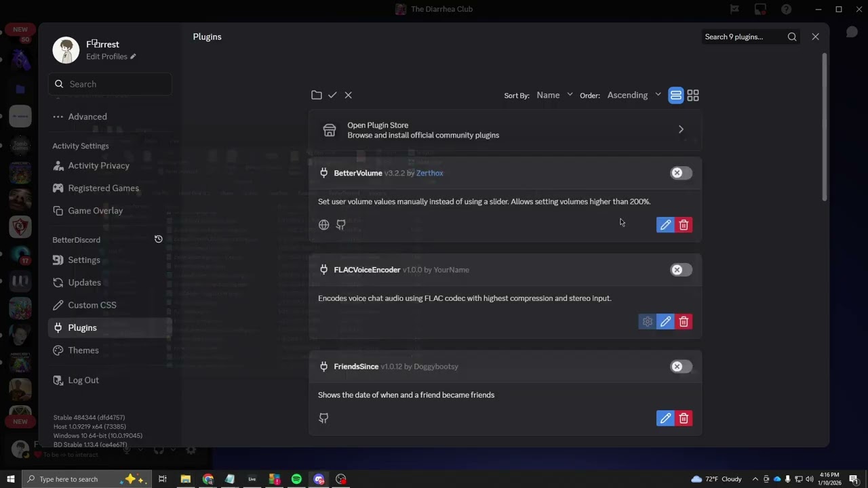This screenshot has width=868, height=488.
Task: Open the Discord inbox icon in title bar
Action: coord(760,9)
